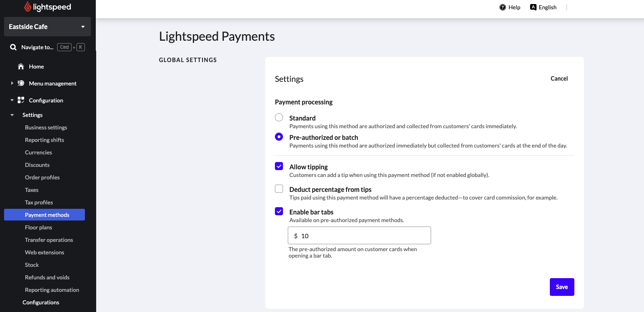Image resolution: width=644 pixels, height=312 pixels.
Task: Uncheck the Allow tipping checkbox
Action: click(279, 166)
